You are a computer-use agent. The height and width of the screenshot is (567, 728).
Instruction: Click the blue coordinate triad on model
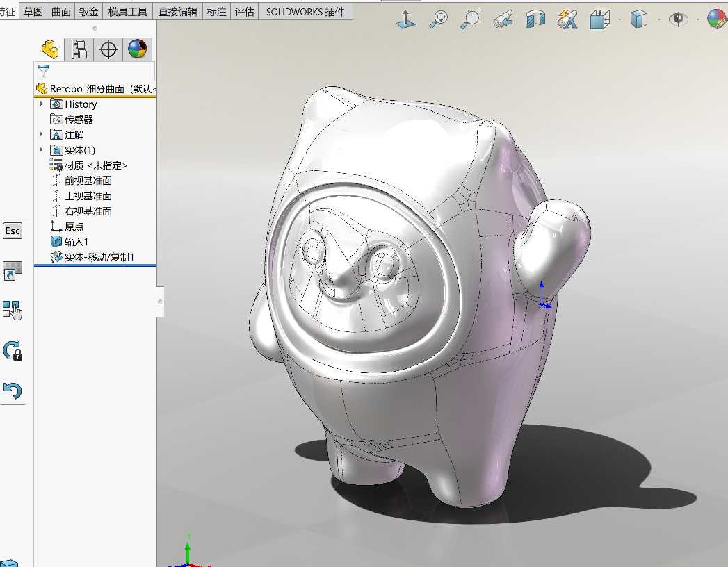[543, 295]
